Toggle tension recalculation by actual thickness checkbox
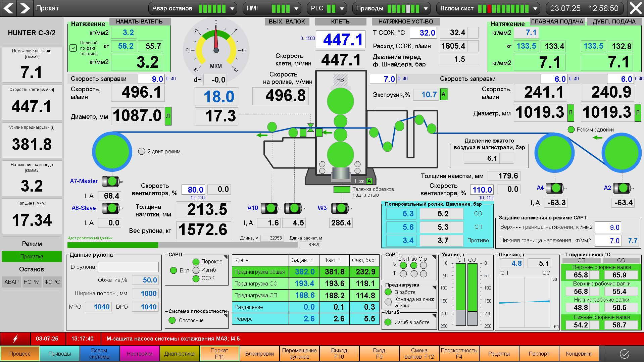 (x=73, y=48)
